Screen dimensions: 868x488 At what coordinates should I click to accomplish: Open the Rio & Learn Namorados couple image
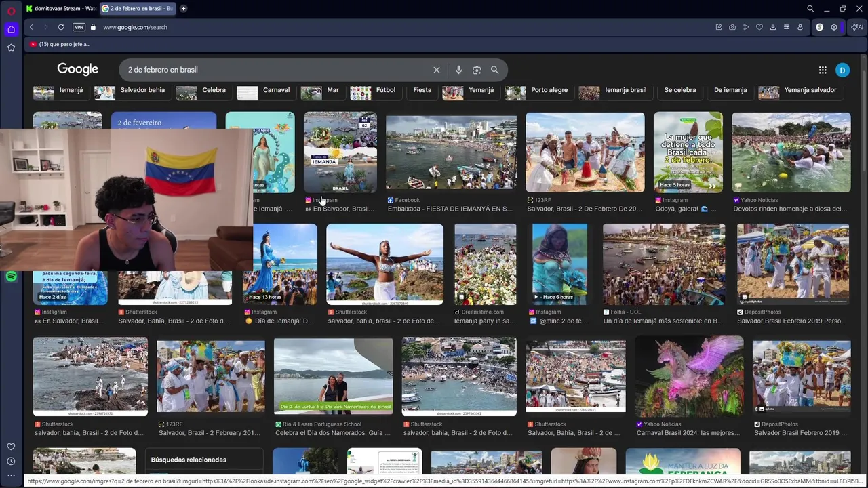point(333,376)
